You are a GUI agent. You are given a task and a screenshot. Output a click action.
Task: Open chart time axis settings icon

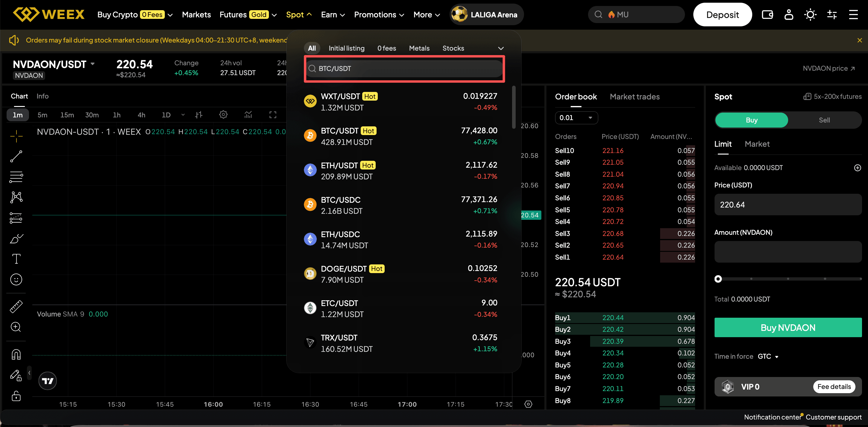528,404
